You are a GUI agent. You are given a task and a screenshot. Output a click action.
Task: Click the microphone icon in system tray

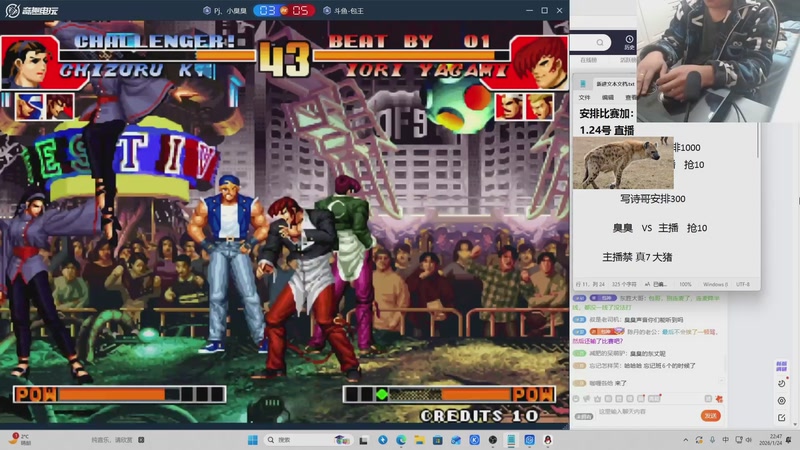coord(712,440)
